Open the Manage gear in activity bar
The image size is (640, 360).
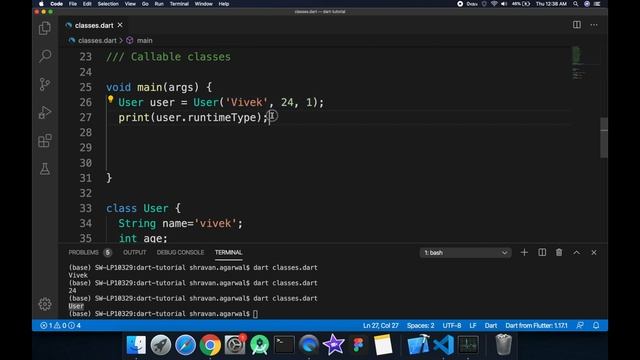pos(45,304)
